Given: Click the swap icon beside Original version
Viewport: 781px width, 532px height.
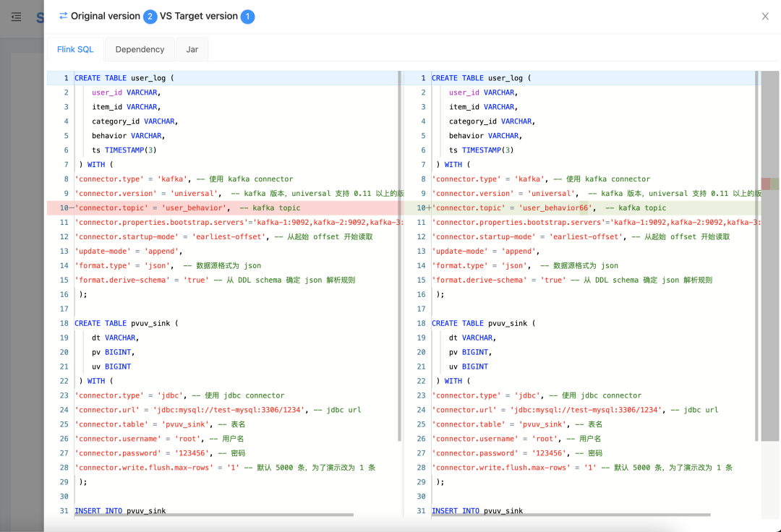Looking at the screenshot, I should (x=64, y=16).
